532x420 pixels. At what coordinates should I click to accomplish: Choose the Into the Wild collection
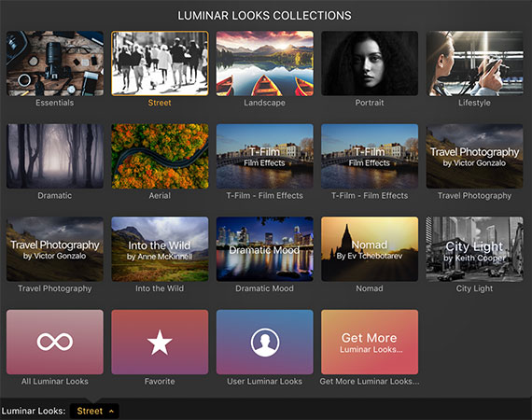click(x=160, y=249)
